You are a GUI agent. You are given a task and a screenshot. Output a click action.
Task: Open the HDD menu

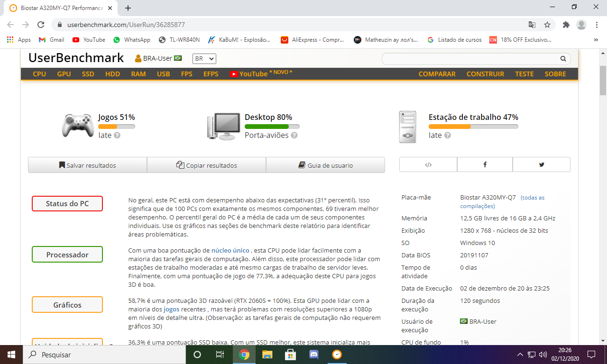pos(113,74)
